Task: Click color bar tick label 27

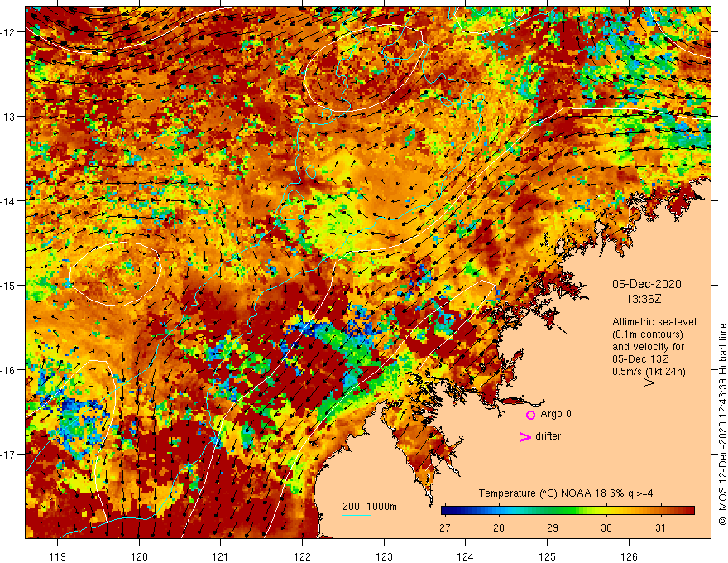Action: point(445,527)
